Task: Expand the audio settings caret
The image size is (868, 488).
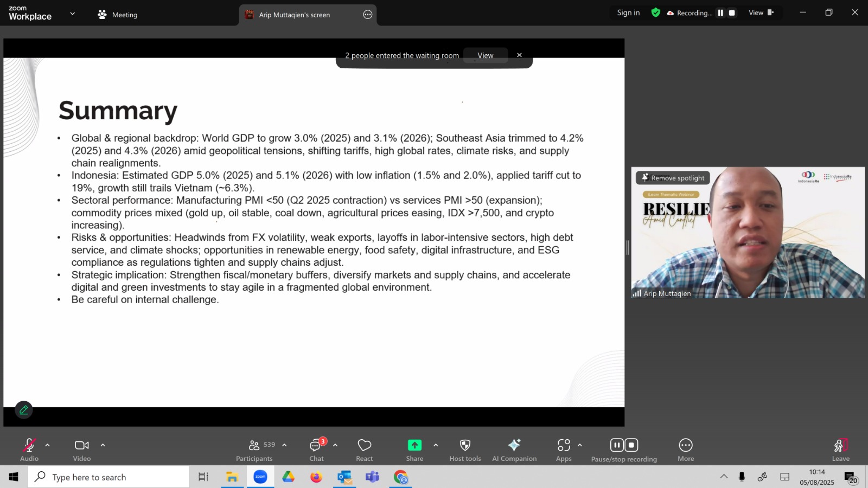Action: (47, 445)
